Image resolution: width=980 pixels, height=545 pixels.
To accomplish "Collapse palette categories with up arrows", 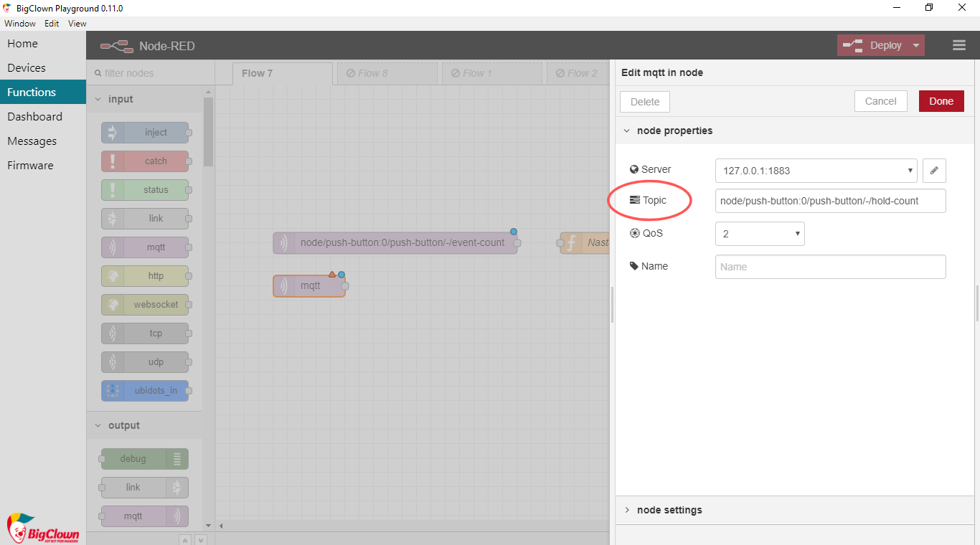I will (x=184, y=540).
